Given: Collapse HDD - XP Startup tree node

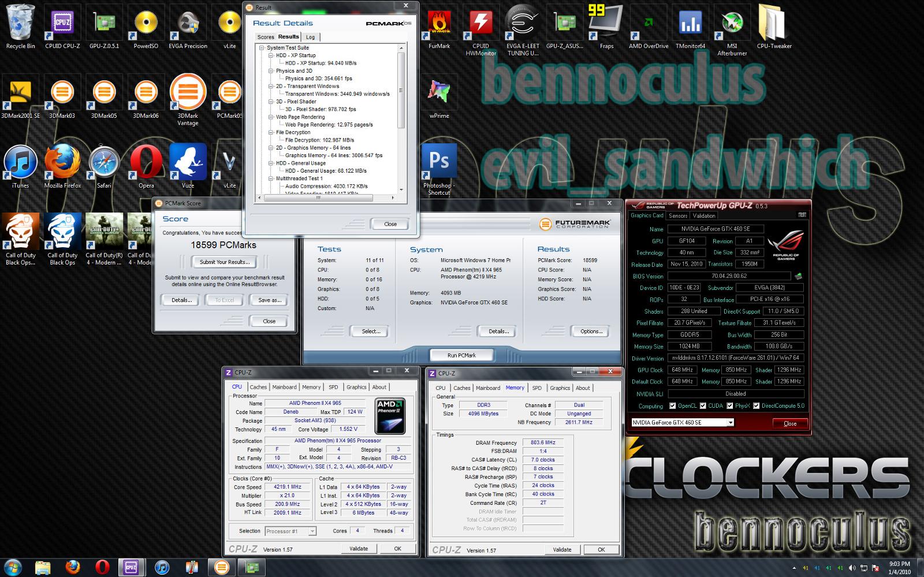Looking at the screenshot, I should click(x=271, y=55).
